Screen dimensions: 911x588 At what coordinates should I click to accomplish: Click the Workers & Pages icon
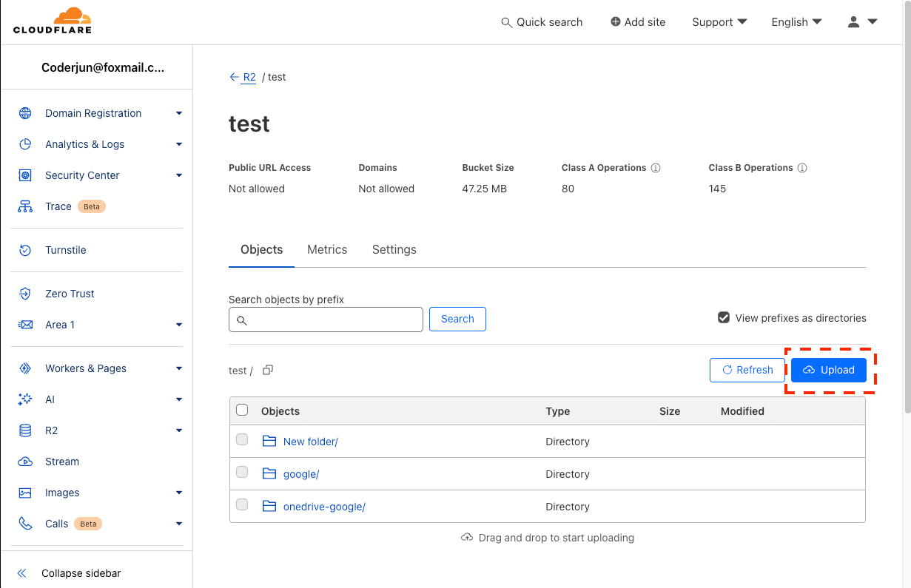coord(25,368)
